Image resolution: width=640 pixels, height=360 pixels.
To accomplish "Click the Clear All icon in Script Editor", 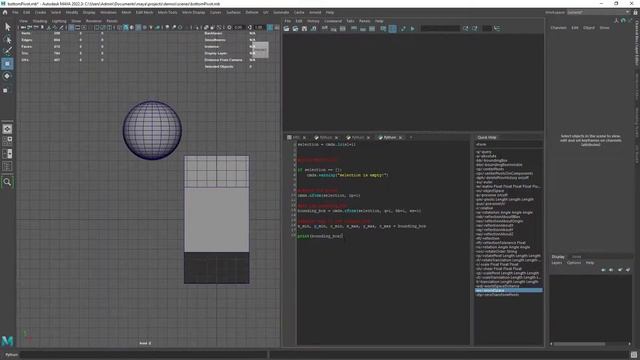I will point(343,29).
